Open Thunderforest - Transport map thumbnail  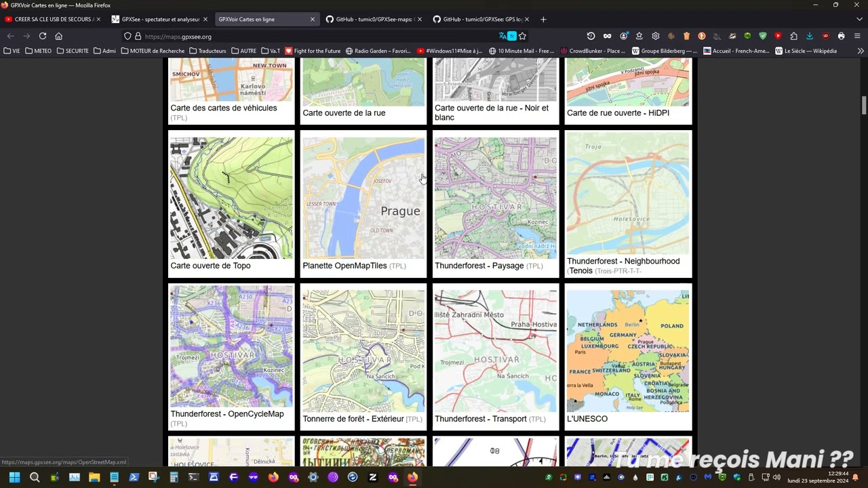coord(496,351)
